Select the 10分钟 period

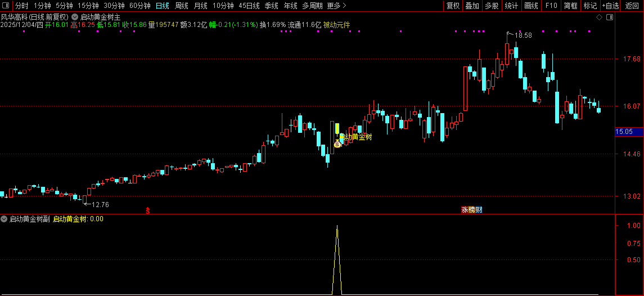(x=223, y=6)
